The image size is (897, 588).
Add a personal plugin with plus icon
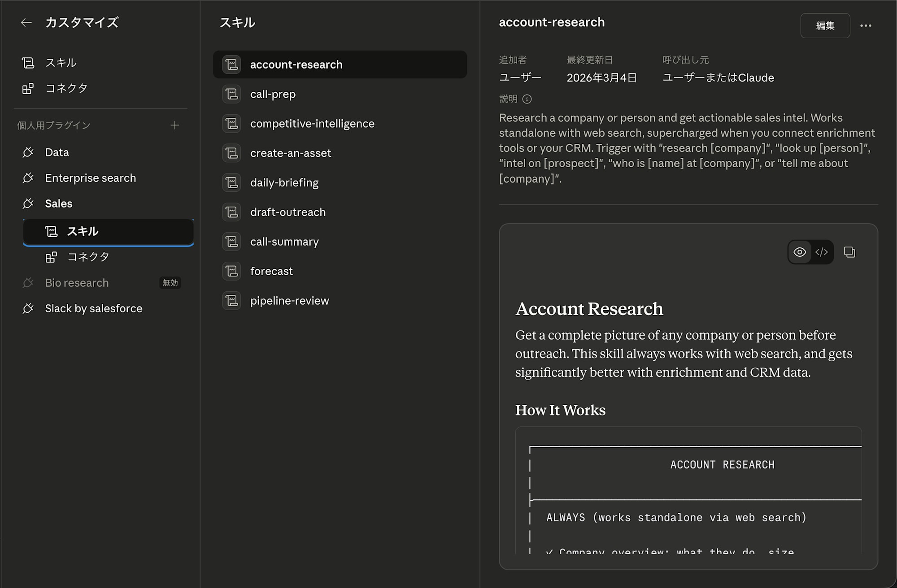click(175, 125)
